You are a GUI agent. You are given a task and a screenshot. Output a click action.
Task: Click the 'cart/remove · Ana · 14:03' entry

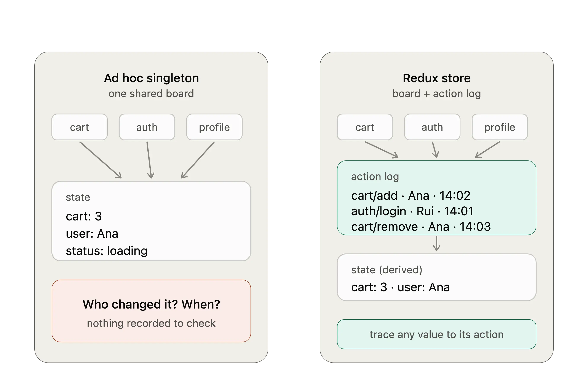pos(421,227)
